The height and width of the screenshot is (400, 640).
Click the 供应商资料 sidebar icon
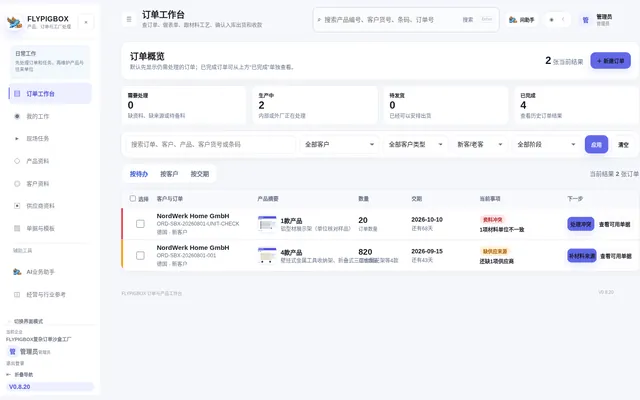(x=17, y=206)
